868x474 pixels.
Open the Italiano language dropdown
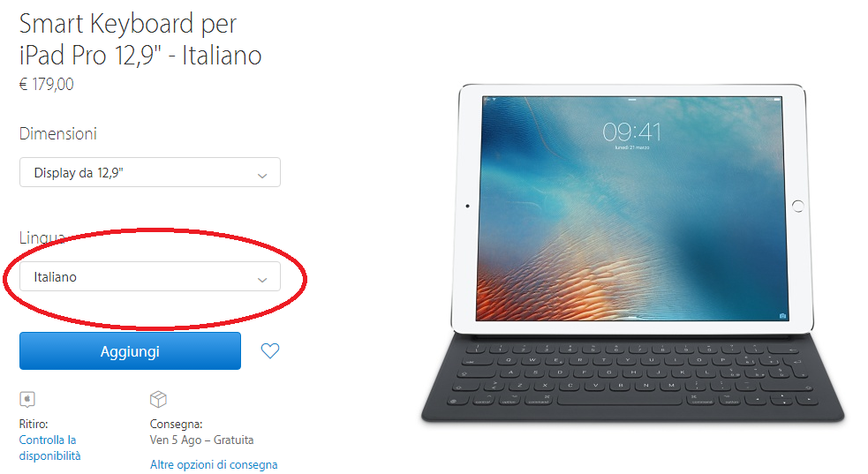150,276
